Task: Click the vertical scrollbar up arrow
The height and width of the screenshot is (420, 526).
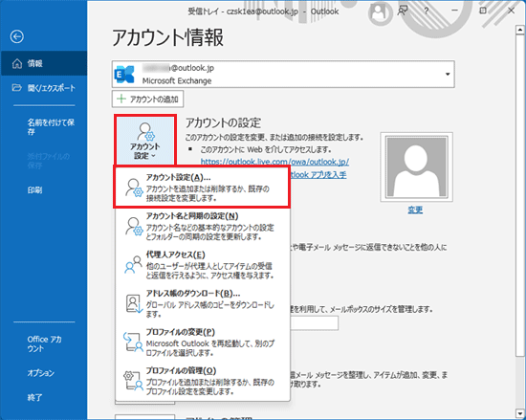Action: (520, 31)
